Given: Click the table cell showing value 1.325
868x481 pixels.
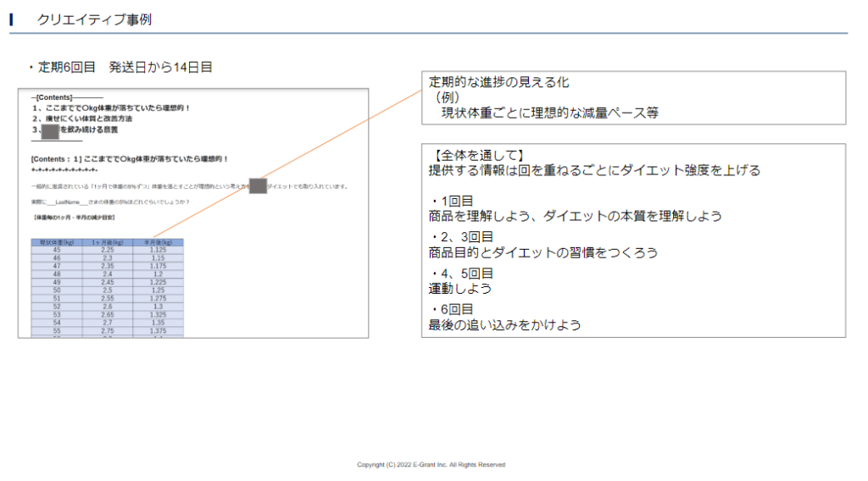Looking at the screenshot, I should pyautogui.click(x=158, y=314).
